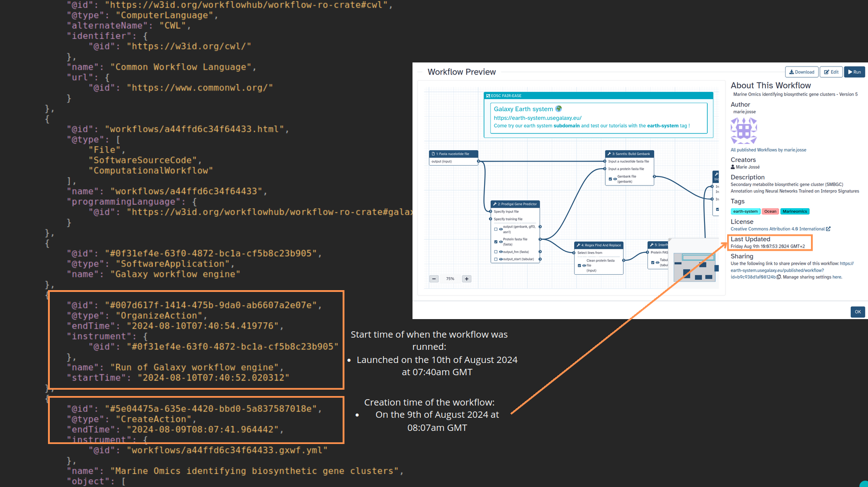Click bold earth-system tag link in comment
This screenshot has height=487, width=868.
[662, 126]
